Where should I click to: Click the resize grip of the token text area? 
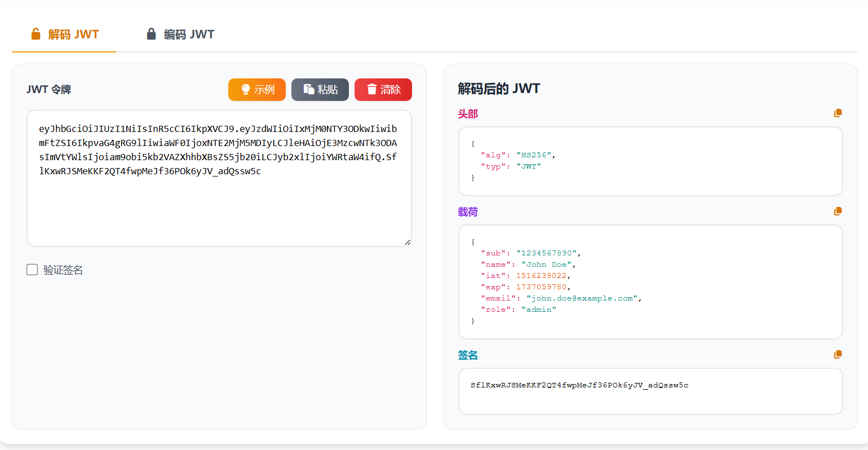pos(408,242)
